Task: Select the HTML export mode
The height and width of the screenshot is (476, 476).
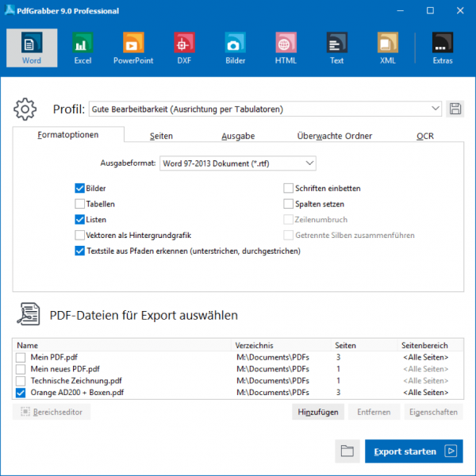Action: (286, 48)
